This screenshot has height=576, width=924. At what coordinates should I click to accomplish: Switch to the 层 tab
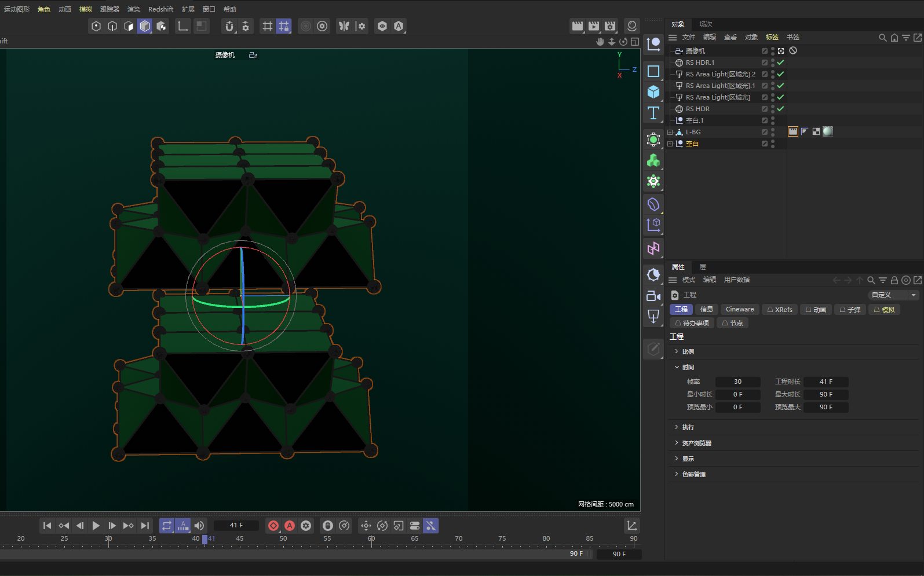[x=703, y=267]
